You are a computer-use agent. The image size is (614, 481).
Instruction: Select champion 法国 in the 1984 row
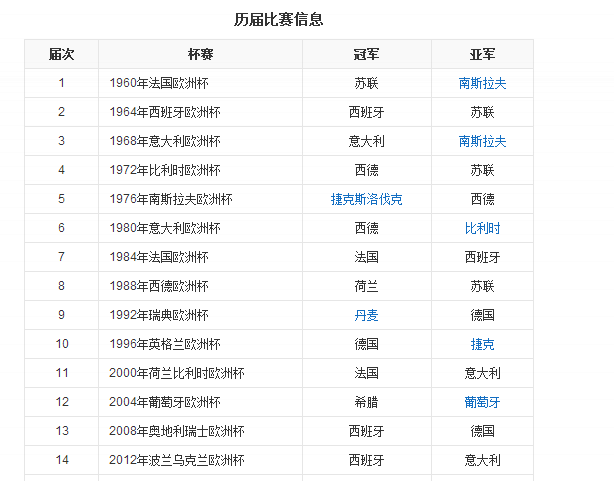click(367, 257)
